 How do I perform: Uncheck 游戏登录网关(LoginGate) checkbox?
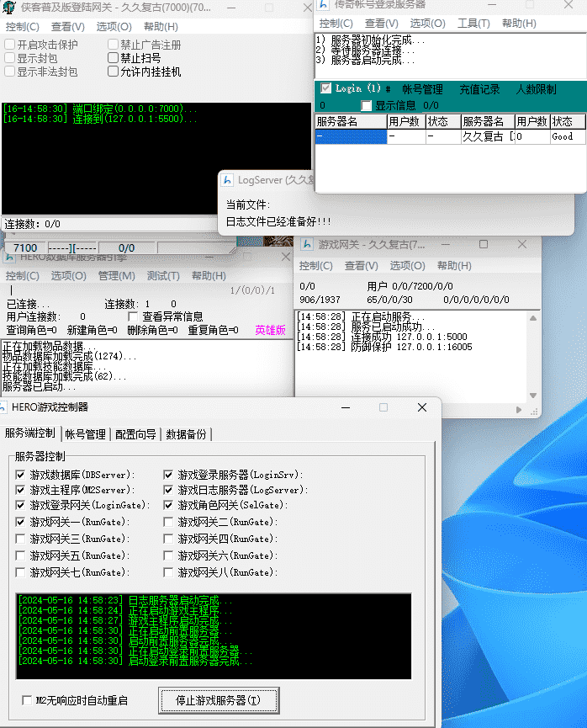pos(20,505)
